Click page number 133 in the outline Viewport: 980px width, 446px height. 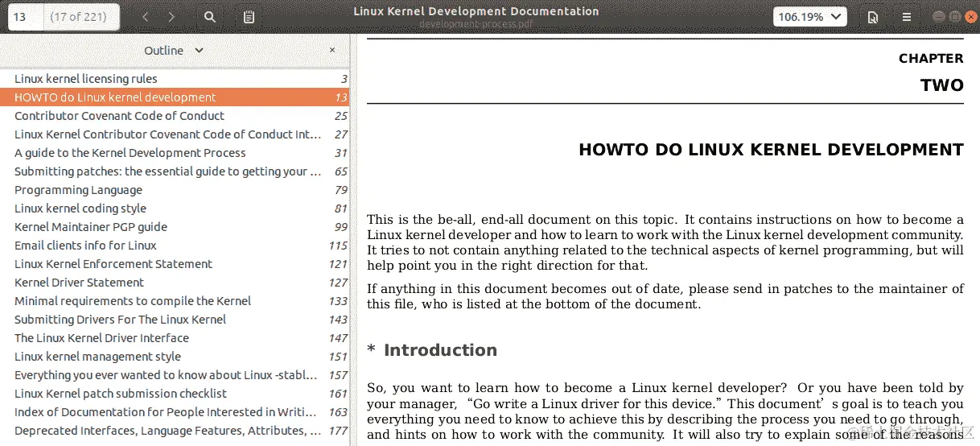pos(338,301)
